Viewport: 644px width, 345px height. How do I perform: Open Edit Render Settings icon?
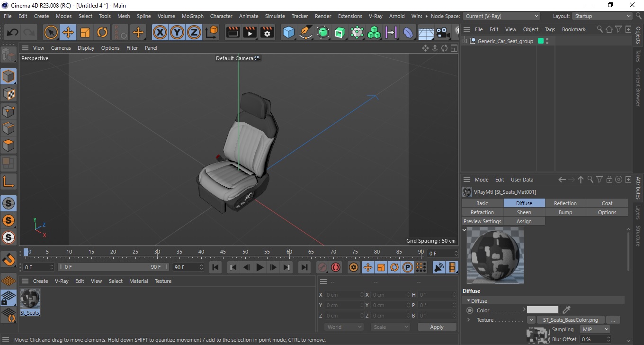[267, 33]
